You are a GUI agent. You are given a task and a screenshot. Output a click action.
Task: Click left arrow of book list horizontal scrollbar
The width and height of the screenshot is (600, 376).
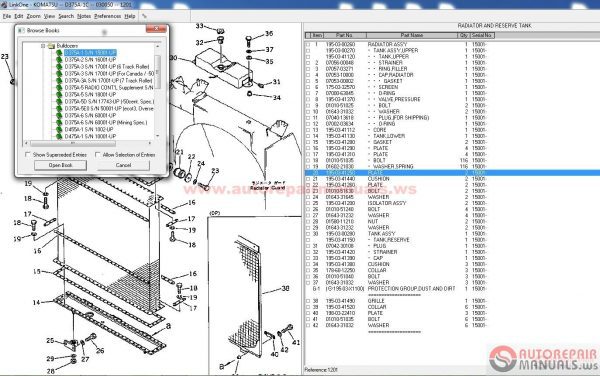tap(26, 143)
